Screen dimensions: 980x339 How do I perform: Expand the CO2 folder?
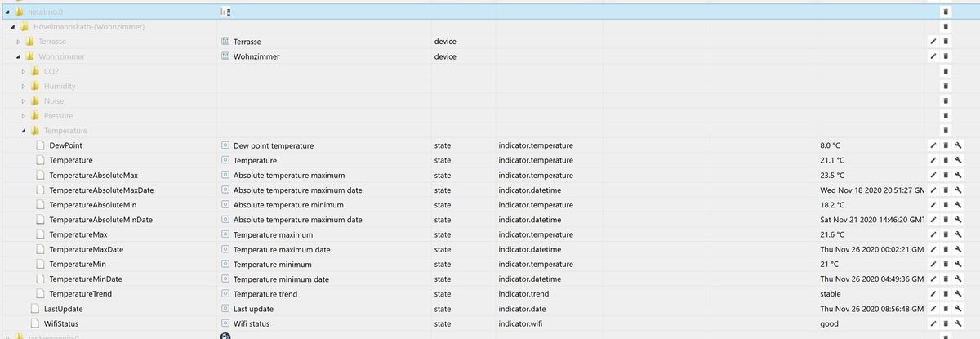click(x=24, y=71)
